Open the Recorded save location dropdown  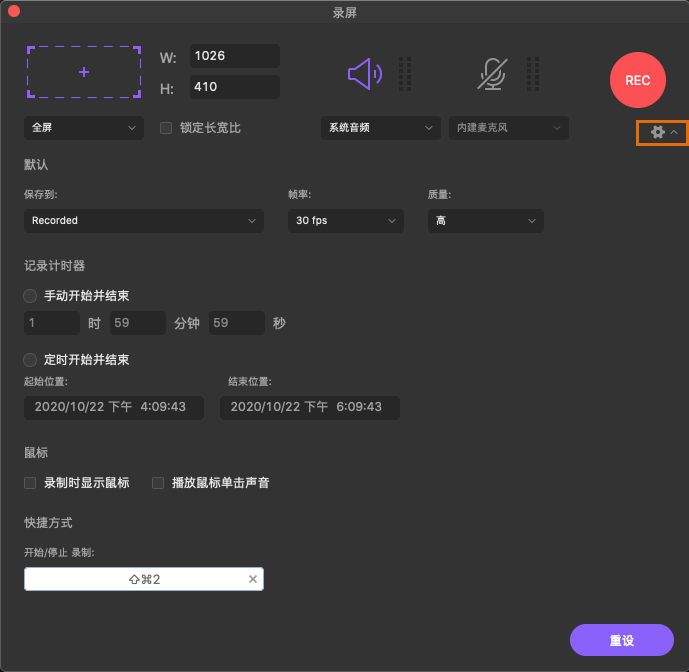click(x=144, y=221)
